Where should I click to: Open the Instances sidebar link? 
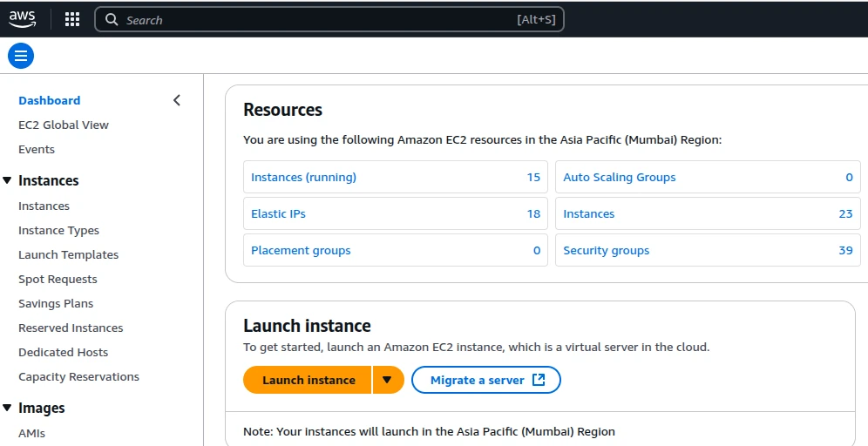[44, 206]
